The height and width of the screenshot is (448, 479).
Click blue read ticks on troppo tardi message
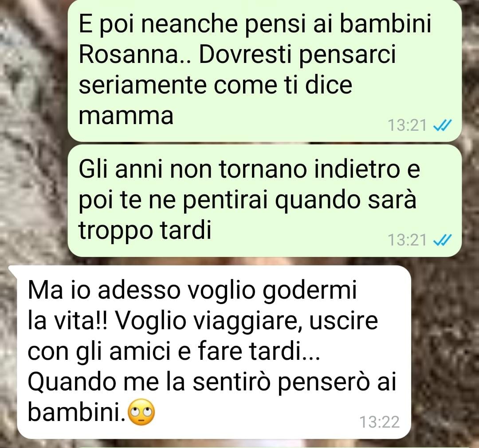(x=442, y=240)
